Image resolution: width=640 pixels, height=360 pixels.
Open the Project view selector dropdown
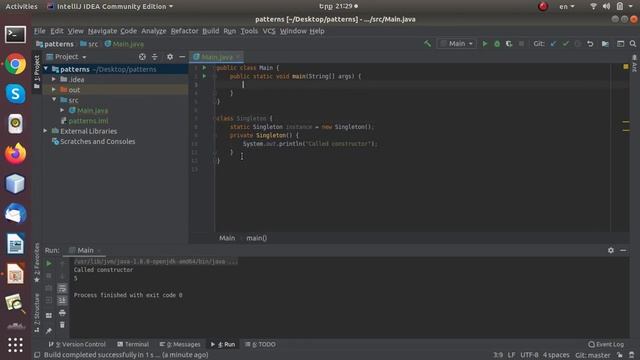(x=66, y=57)
